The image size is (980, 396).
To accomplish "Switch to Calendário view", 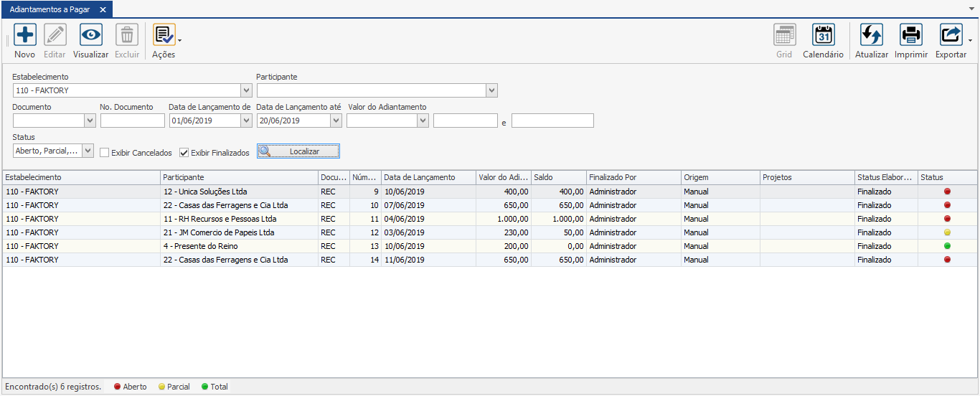I will coord(823,35).
